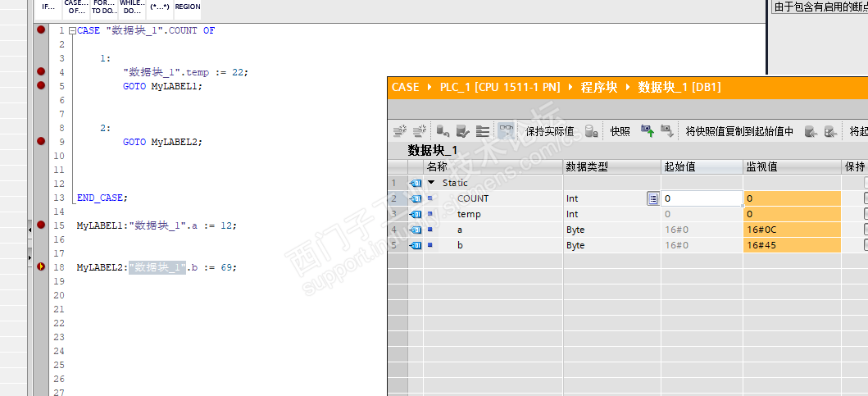The image size is (868, 396).
Task: Select temp variable name cell
Action: [x=469, y=214]
